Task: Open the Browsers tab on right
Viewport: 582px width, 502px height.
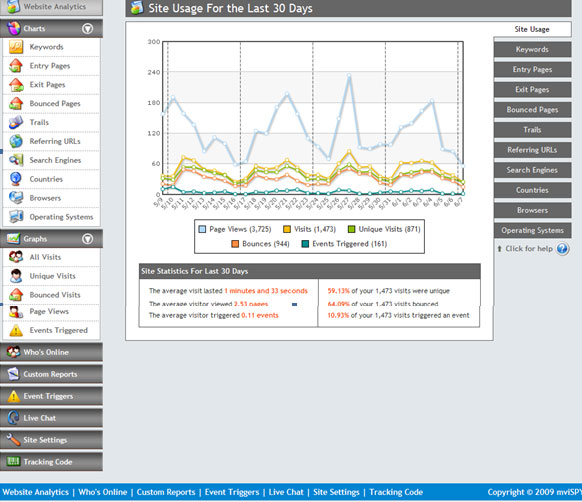Action: 532,210
